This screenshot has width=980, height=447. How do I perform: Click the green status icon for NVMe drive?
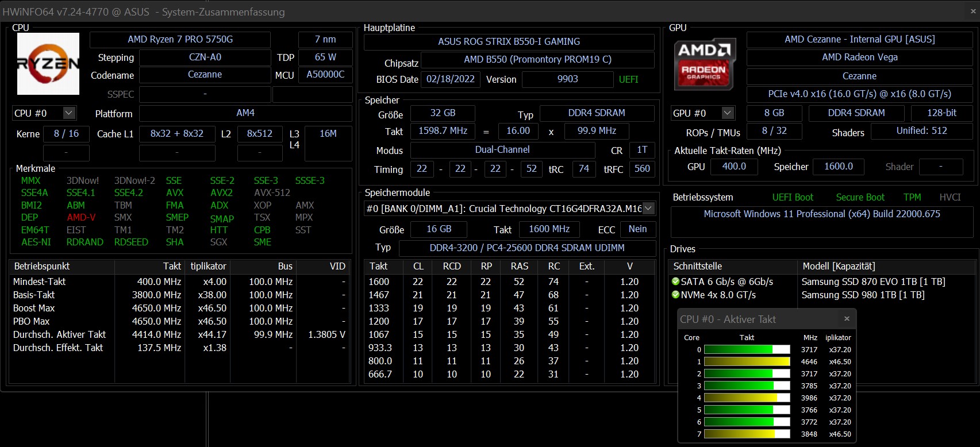[x=675, y=295]
